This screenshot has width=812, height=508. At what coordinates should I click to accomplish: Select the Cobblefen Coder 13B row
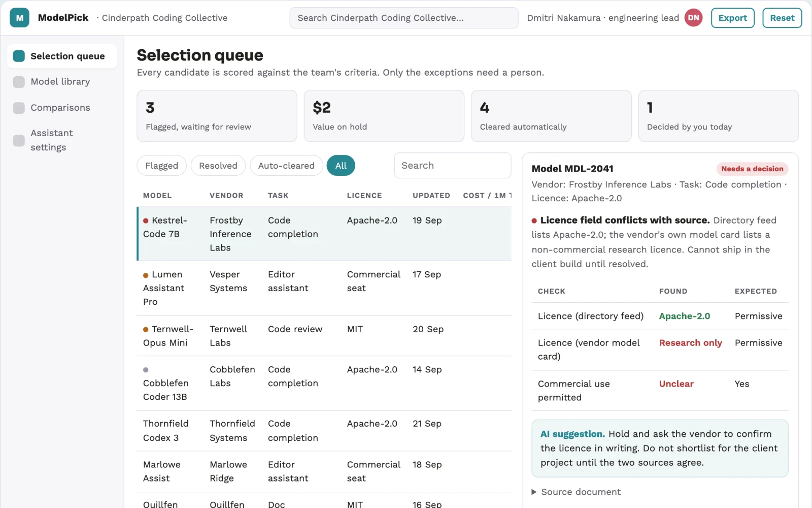[x=324, y=383]
